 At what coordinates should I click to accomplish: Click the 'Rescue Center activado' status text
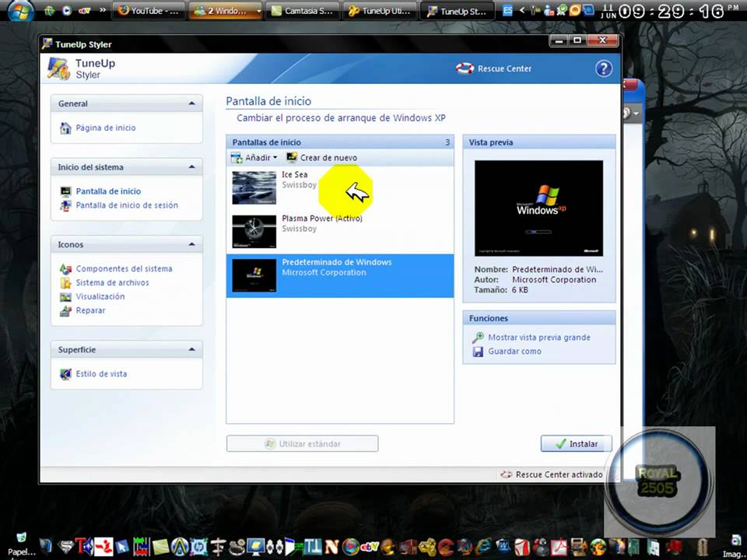point(559,474)
